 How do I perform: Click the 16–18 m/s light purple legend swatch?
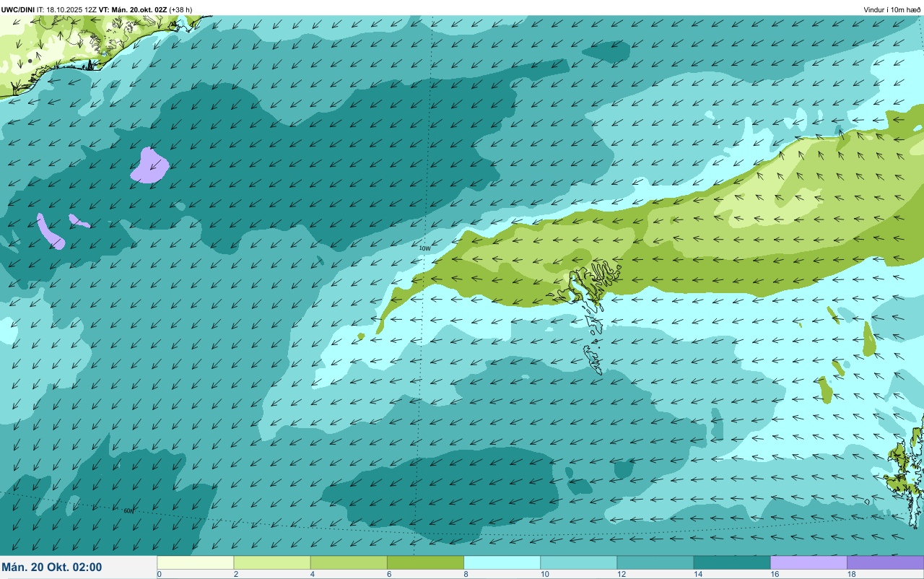click(808, 562)
